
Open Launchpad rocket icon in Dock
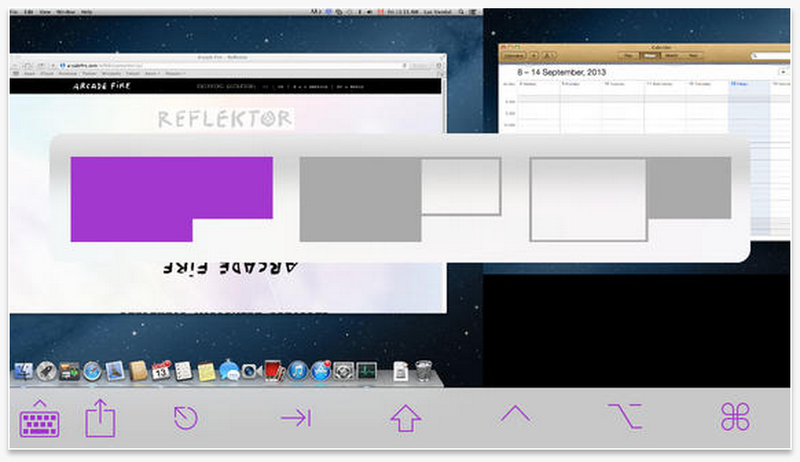point(46,371)
